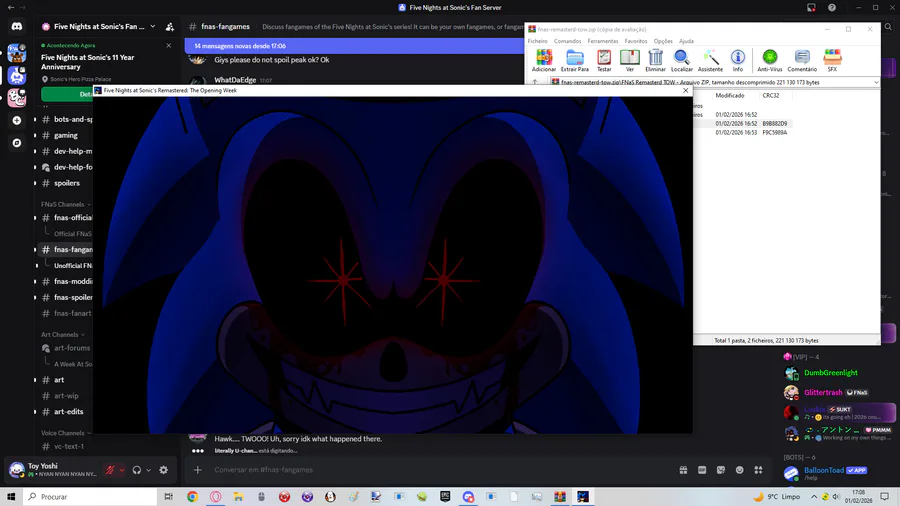The image size is (900, 506).
Task: Open the art-wip channel
Action: point(64,396)
